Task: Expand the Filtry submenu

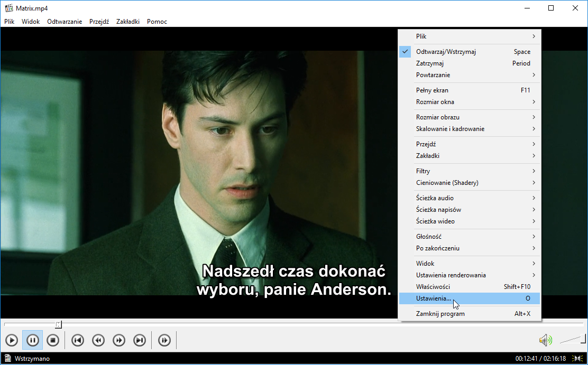Action: click(x=469, y=171)
